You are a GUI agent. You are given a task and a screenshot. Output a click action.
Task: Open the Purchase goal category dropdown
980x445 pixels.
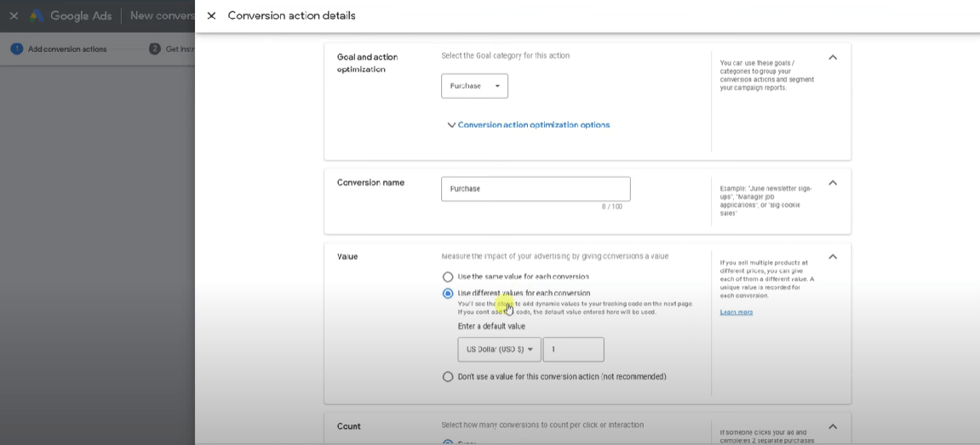click(x=474, y=86)
